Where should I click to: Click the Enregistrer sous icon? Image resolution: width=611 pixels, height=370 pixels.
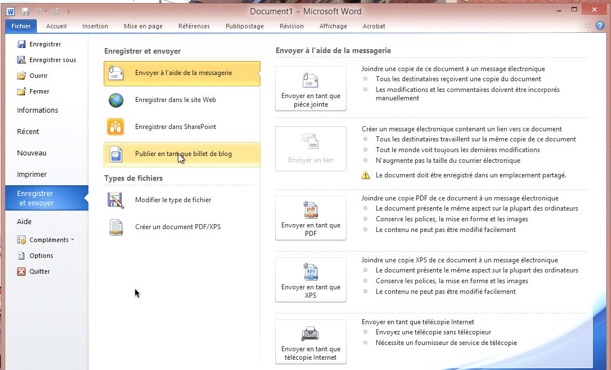click(x=21, y=60)
